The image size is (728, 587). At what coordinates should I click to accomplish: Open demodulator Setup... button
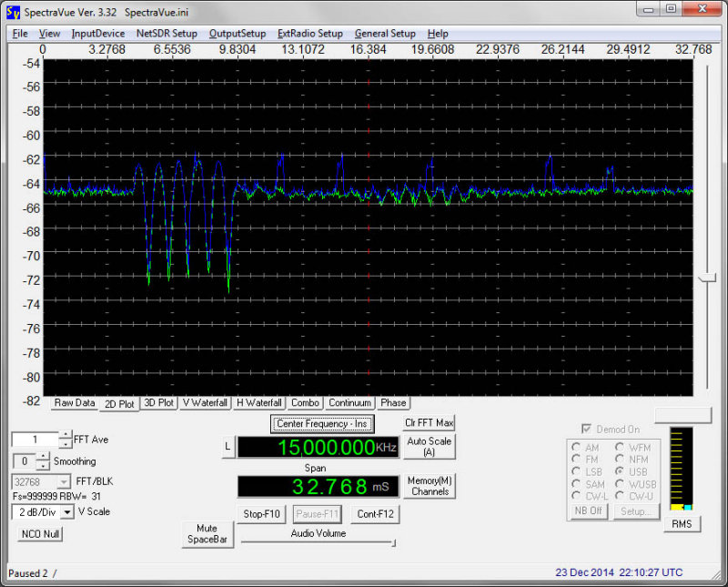click(x=636, y=511)
